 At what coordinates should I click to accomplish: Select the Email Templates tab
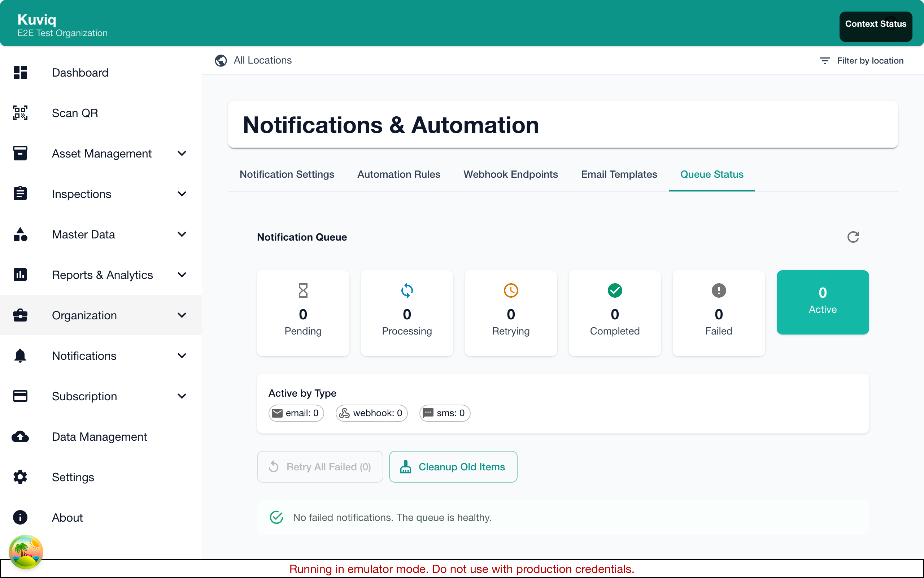click(x=619, y=174)
